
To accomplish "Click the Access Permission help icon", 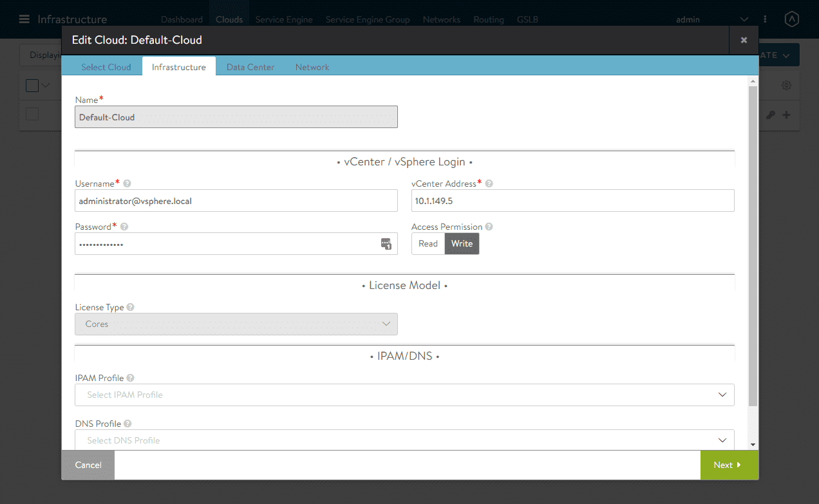I will coord(489,227).
